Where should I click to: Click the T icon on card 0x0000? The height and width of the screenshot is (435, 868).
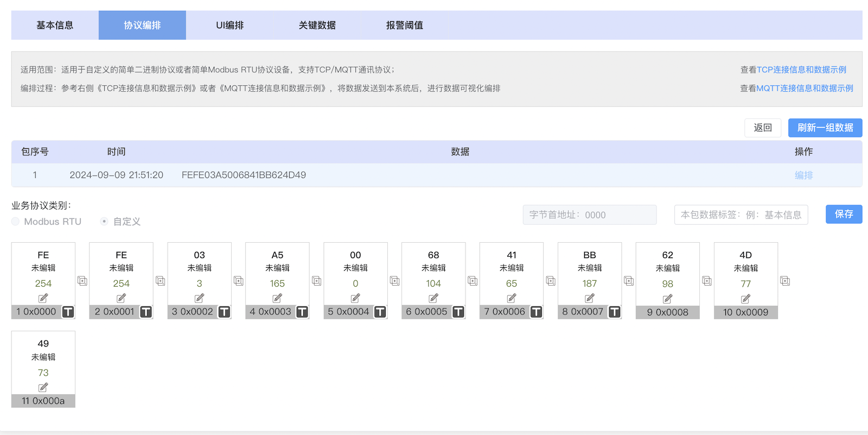[68, 312]
